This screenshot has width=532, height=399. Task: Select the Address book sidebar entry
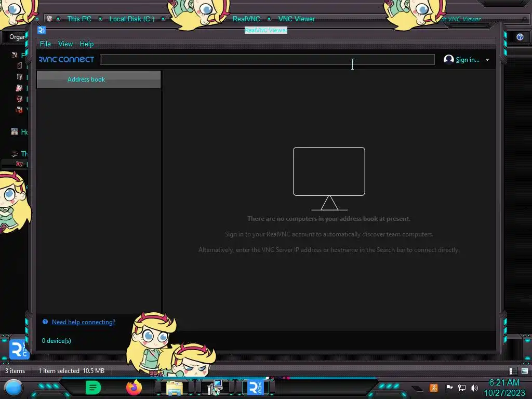pos(98,79)
